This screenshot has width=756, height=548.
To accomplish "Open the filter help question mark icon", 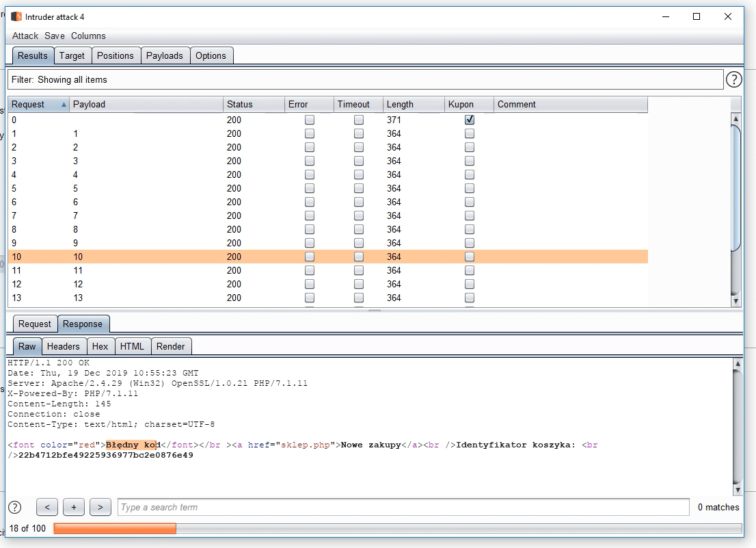I will click(734, 79).
